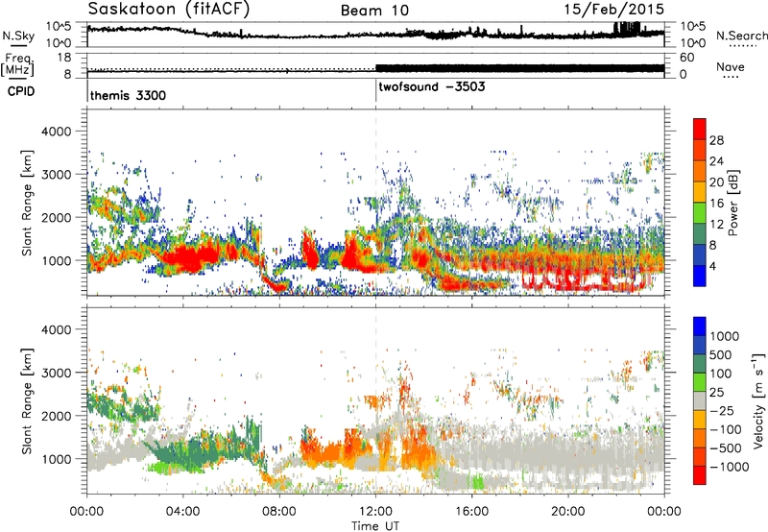
Task: Click the 'Nave' legend label
Action: [731, 66]
